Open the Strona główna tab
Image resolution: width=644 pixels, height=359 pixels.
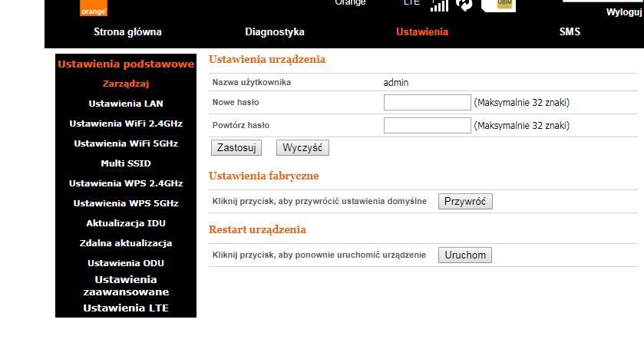127,31
